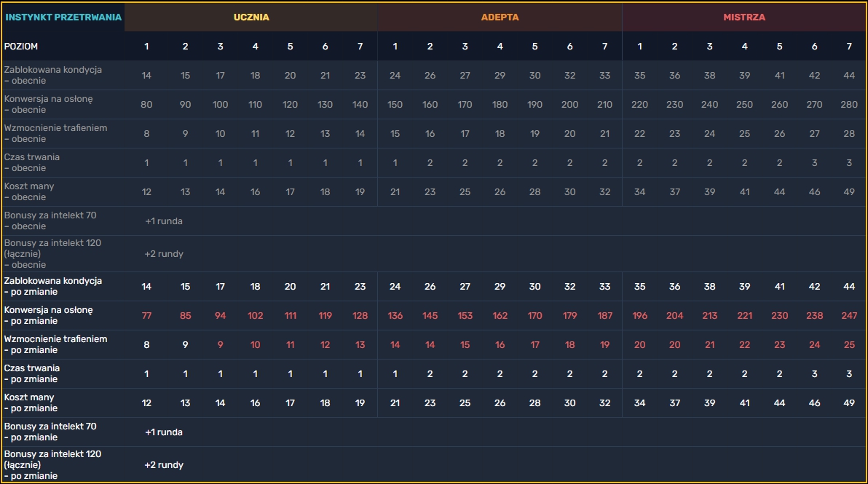Viewport: 868px width, 484px height.
Task: Click value 150 in Konwersja obecnie row
Action: click(x=395, y=105)
